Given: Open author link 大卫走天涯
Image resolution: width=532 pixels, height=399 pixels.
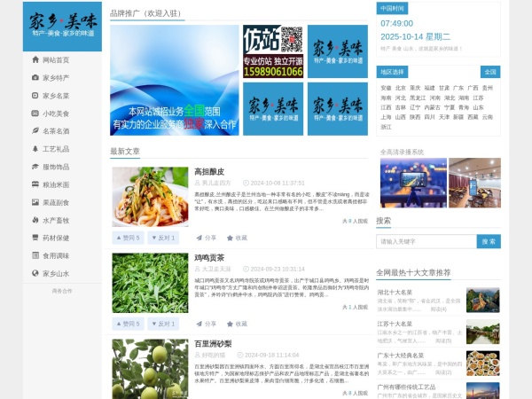Looking at the screenshot, I should pos(216,269).
